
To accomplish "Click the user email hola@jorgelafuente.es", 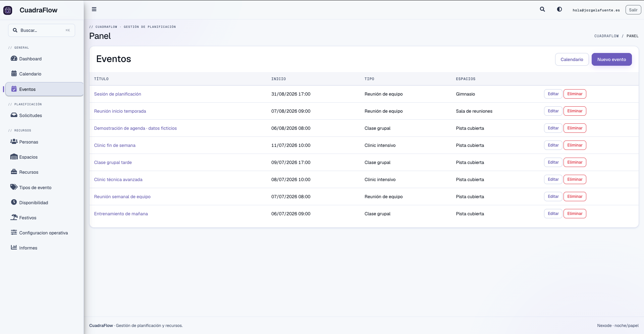I will pos(596,10).
